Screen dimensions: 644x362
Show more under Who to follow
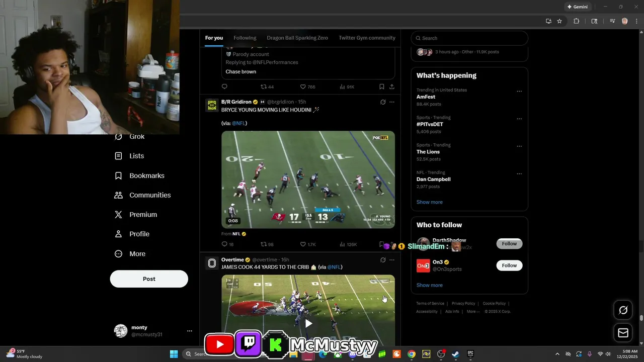(430, 285)
